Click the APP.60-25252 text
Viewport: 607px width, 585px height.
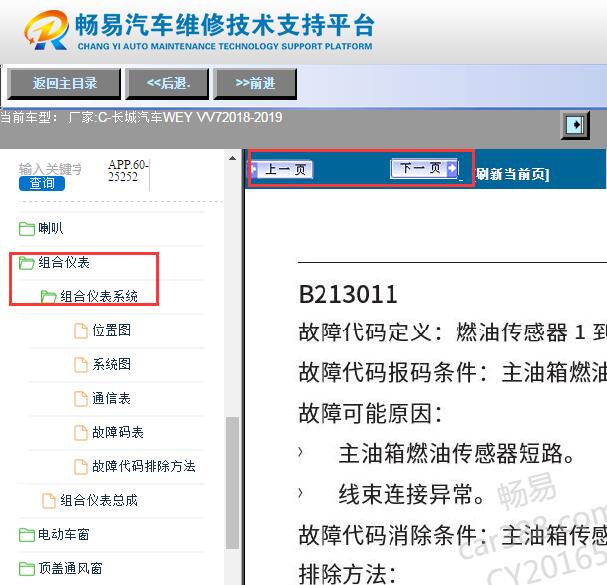point(128,170)
